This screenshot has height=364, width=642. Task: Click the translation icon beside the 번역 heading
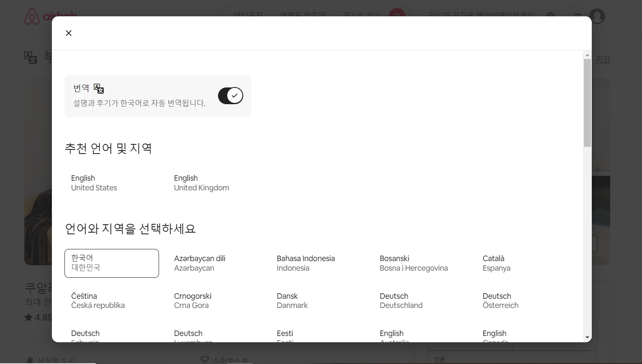coord(99,88)
